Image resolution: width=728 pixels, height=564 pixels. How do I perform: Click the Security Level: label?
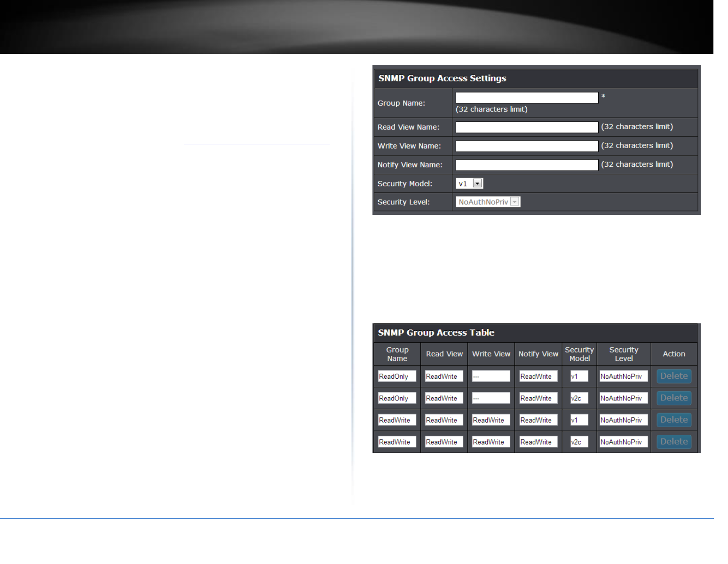click(x=404, y=202)
